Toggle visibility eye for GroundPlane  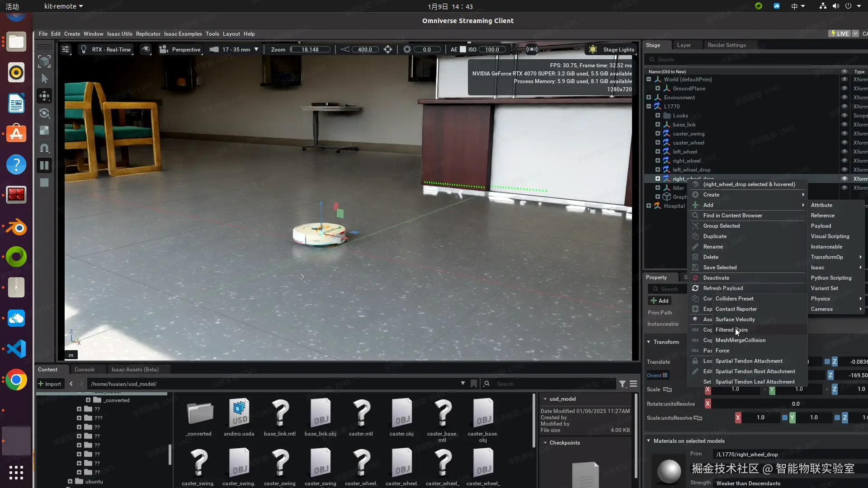click(x=844, y=89)
